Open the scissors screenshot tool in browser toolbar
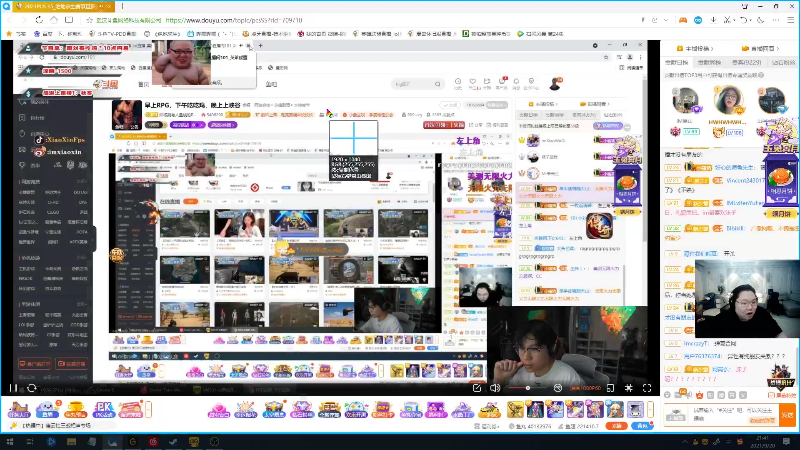This screenshot has width=800, height=450. tap(727, 20)
